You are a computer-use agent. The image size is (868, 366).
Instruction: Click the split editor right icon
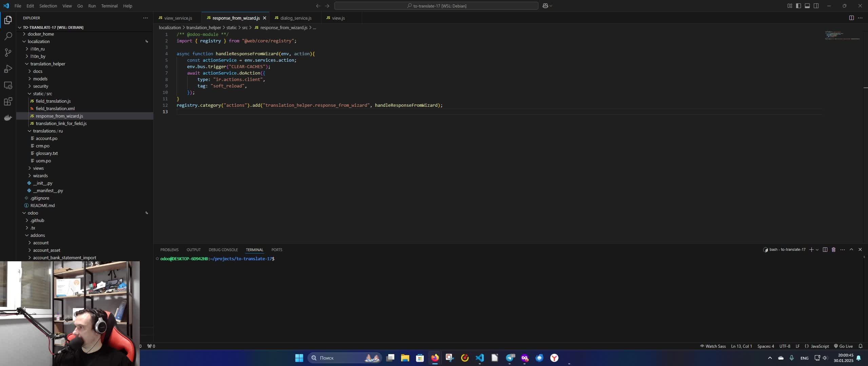pyautogui.click(x=851, y=18)
